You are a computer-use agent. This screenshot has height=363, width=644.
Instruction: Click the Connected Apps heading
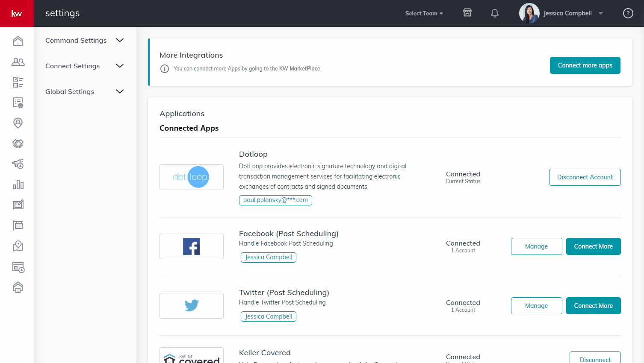coord(189,128)
